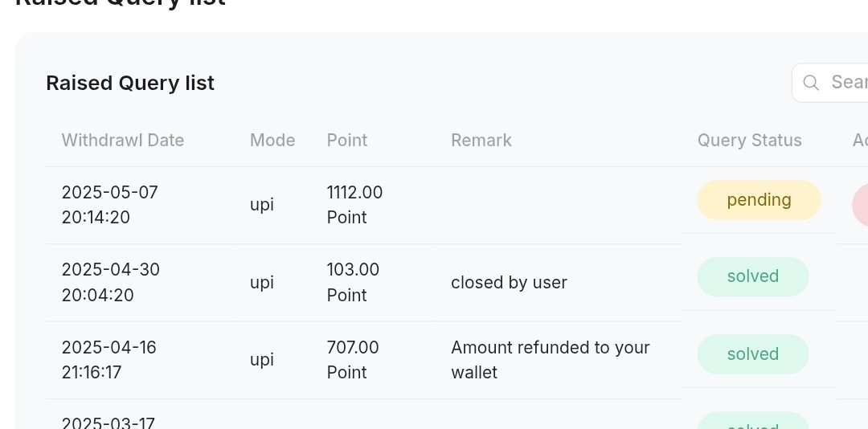Viewport: 868px width, 429px height.
Task: Click solved badge for 103.00 Point row
Action: point(753,276)
